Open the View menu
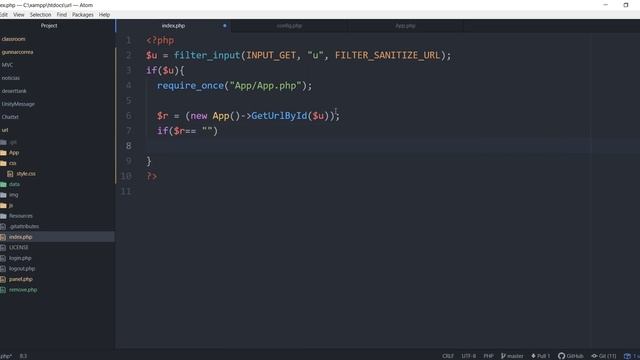The height and width of the screenshot is (360, 640). [x=18, y=14]
